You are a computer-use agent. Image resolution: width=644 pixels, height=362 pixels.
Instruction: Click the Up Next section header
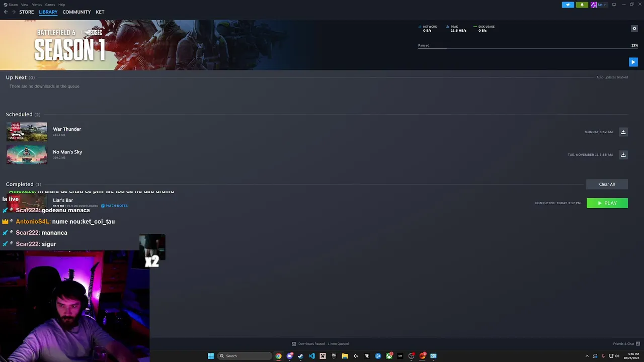pyautogui.click(x=20, y=77)
